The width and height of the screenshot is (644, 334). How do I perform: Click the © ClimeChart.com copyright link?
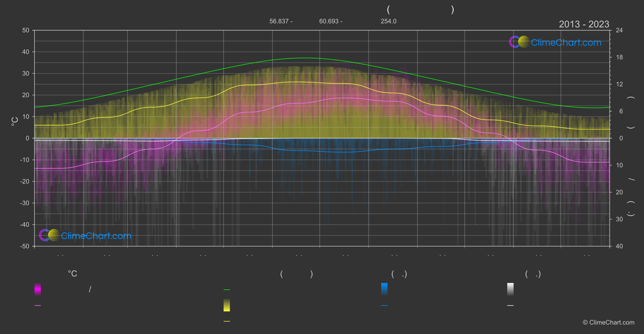click(x=608, y=322)
